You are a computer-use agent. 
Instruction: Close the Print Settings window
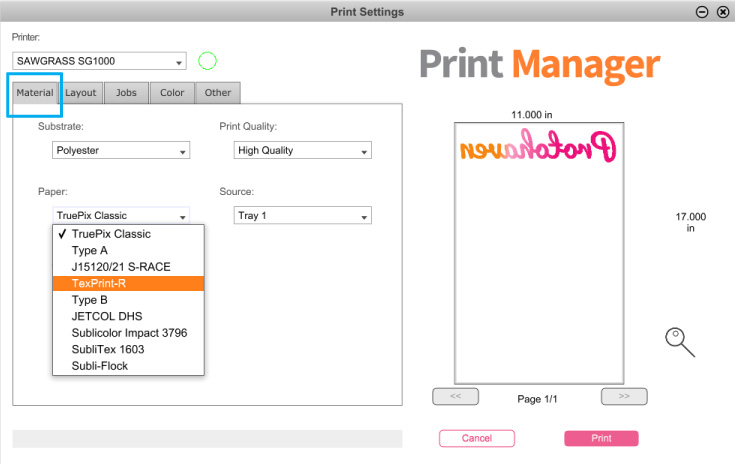click(723, 12)
